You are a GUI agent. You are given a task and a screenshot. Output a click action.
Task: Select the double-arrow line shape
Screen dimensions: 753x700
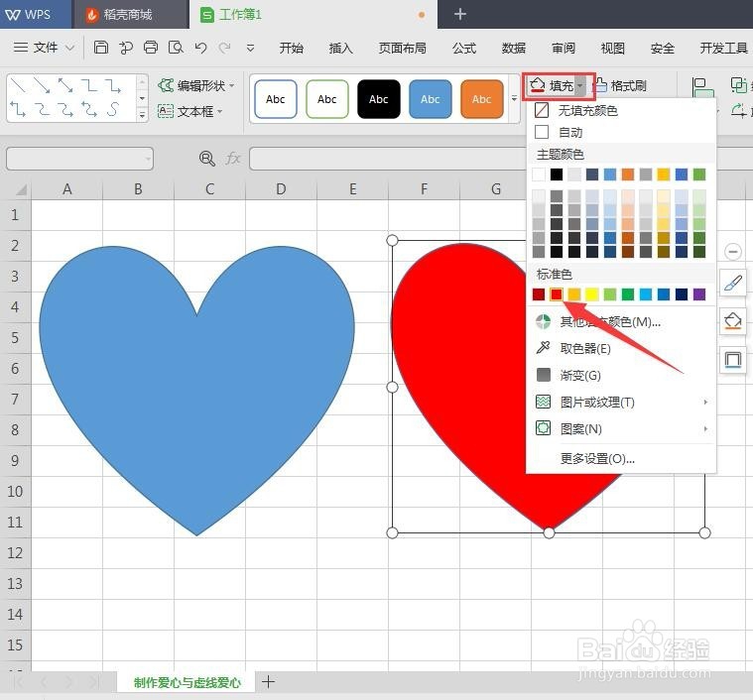[x=65, y=85]
